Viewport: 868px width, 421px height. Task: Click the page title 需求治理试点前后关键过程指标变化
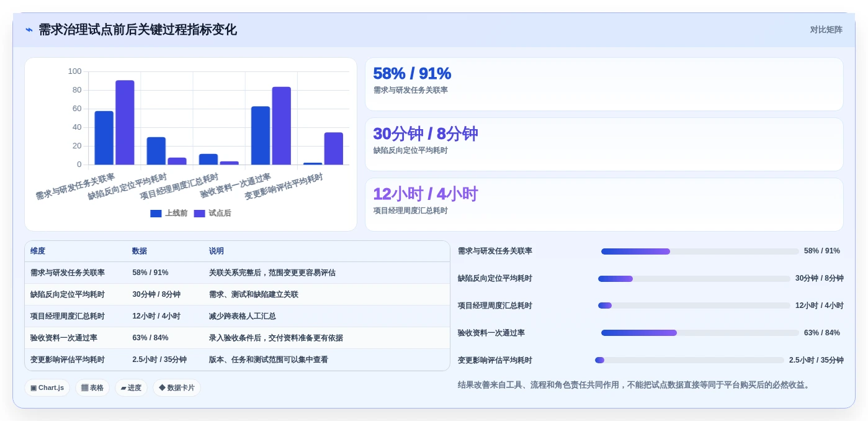pos(138,30)
